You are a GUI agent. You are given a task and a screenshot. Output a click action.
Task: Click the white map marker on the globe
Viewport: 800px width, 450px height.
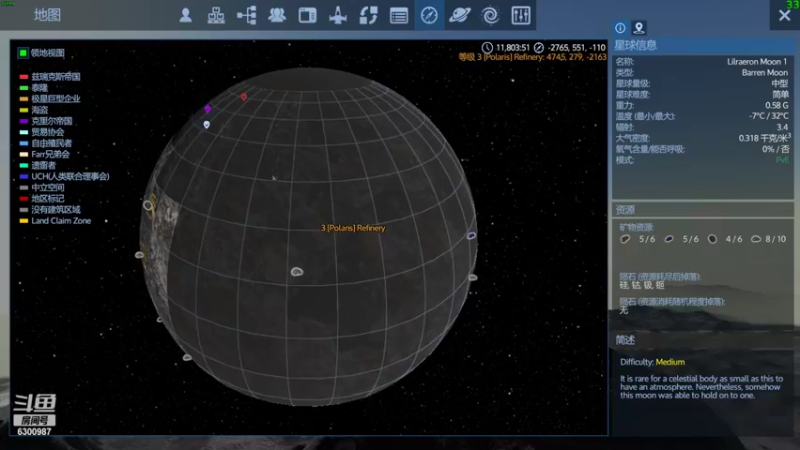(206, 124)
